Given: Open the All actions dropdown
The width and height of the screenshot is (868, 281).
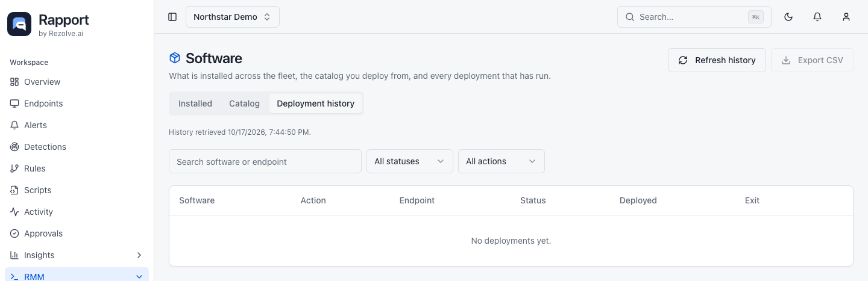Looking at the screenshot, I should point(502,161).
